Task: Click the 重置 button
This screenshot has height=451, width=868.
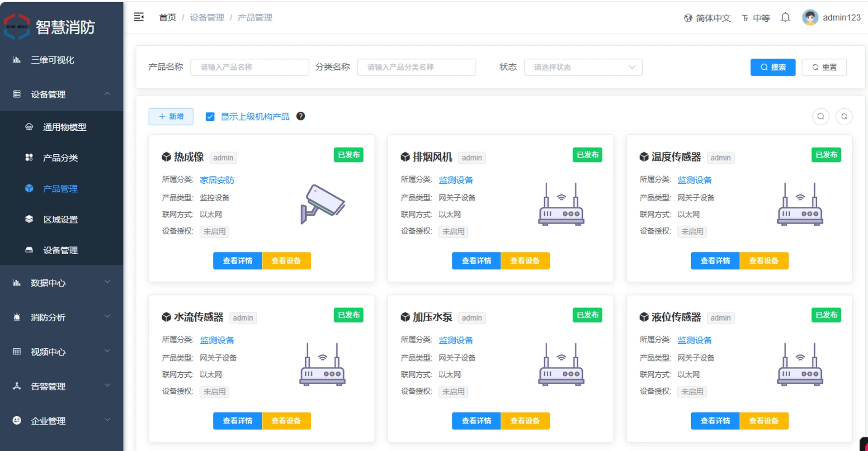Action: (x=824, y=67)
